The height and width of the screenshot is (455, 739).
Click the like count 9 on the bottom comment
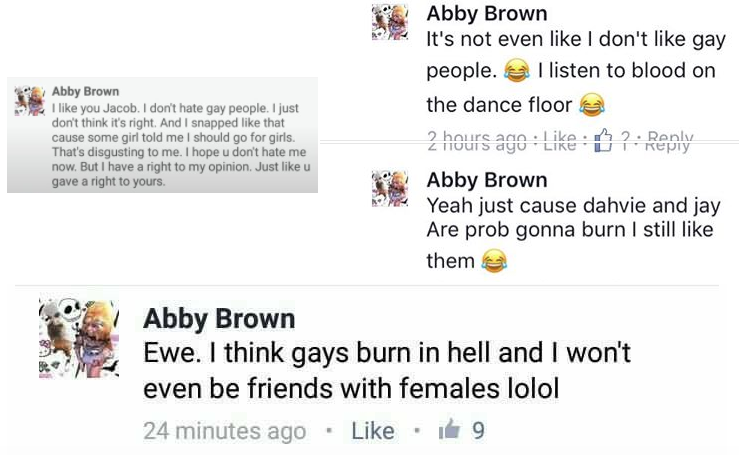478,430
